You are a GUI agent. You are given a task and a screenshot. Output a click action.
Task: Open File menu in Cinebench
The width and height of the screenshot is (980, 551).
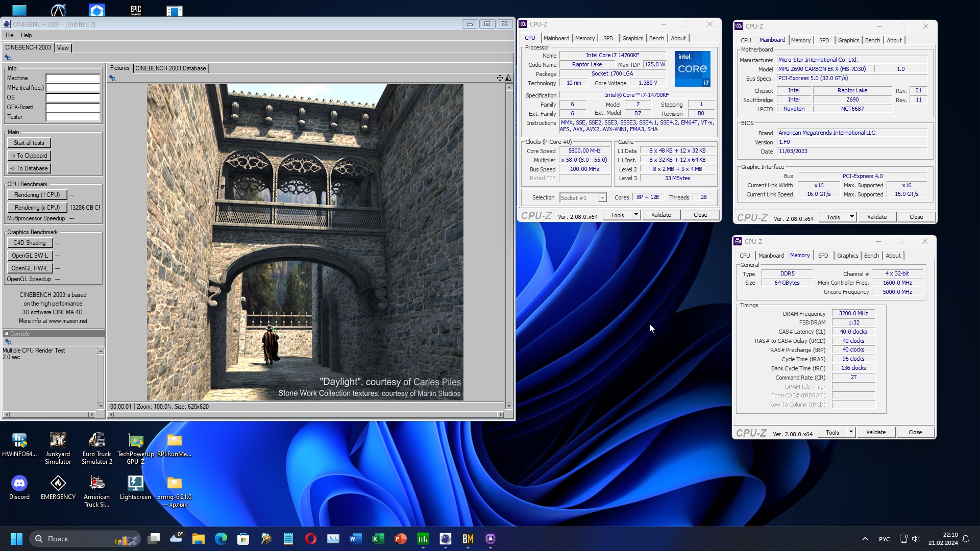pos(9,35)
